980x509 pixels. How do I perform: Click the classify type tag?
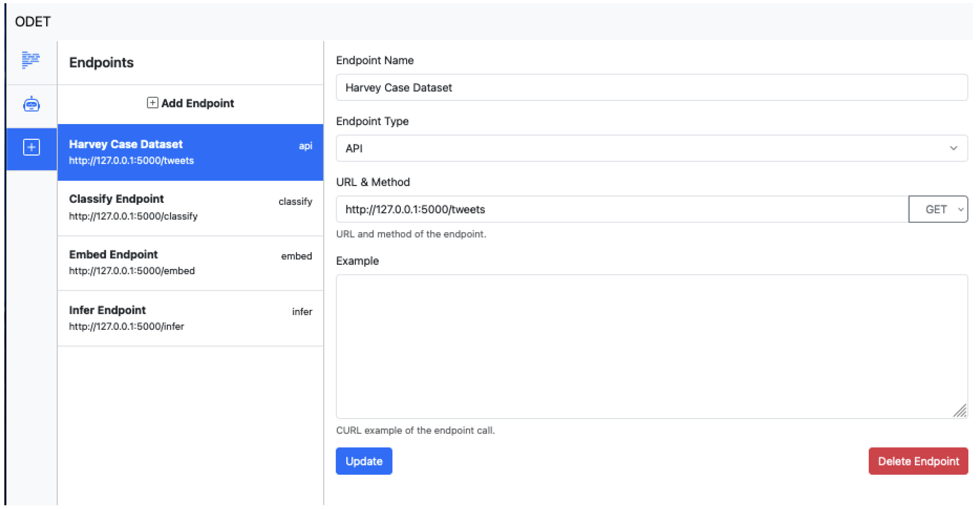295,201
